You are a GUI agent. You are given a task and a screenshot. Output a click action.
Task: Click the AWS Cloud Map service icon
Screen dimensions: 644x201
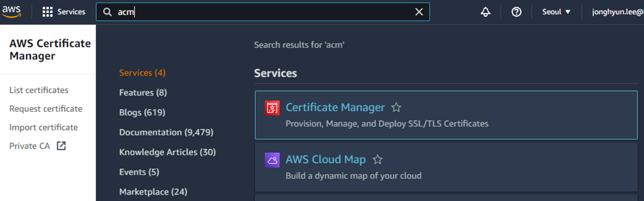[x=272, y=160]
